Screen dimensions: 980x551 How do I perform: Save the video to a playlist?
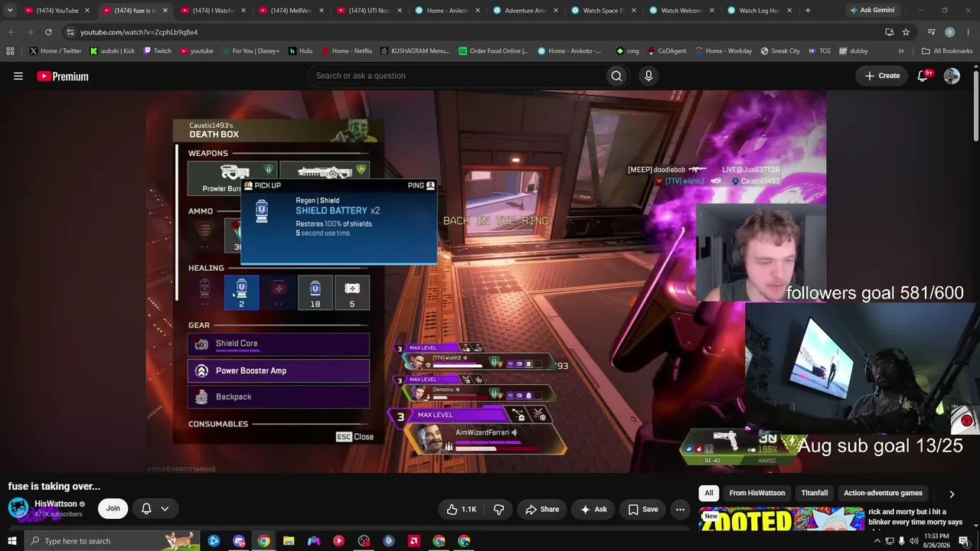tap(642, 509)
